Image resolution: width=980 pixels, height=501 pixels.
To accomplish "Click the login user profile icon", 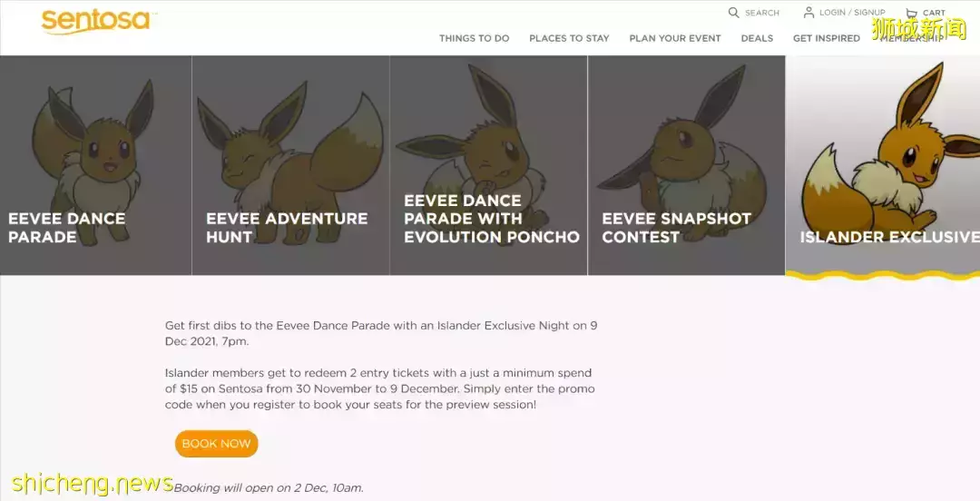I will [x=808, y=13].
